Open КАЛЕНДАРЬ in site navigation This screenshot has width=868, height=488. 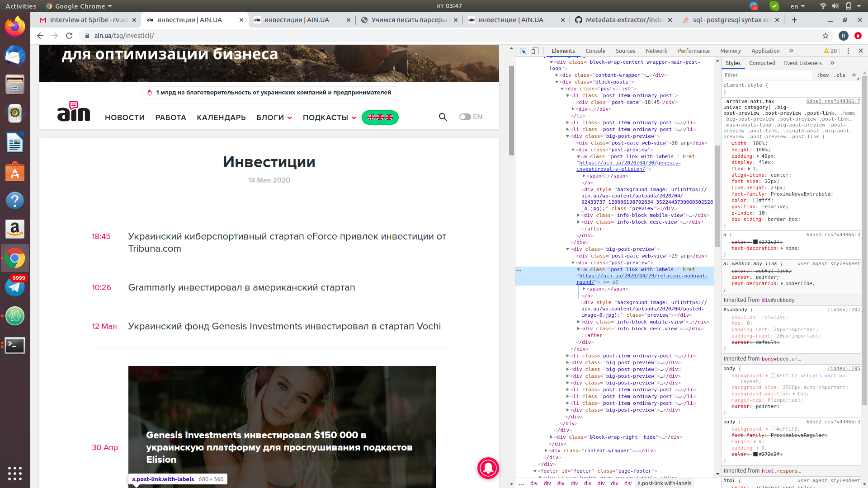pos(221,117)
